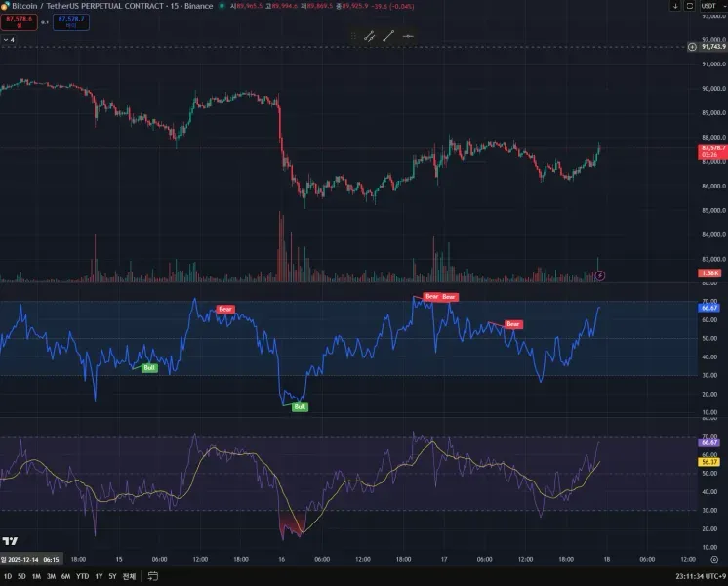Open the UTC+9 timezone menu
This screenshot has height=586, width=728.
pyautogui.click(x=701, y=576)
